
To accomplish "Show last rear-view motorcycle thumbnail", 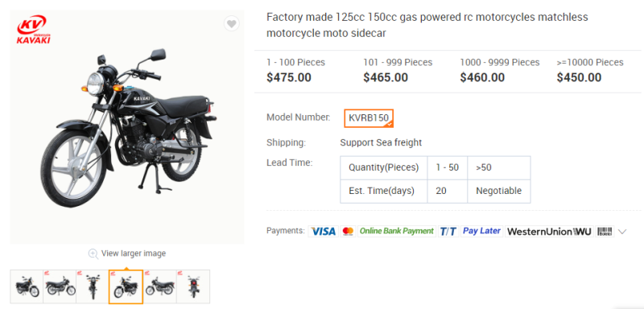I will [193, 286].
